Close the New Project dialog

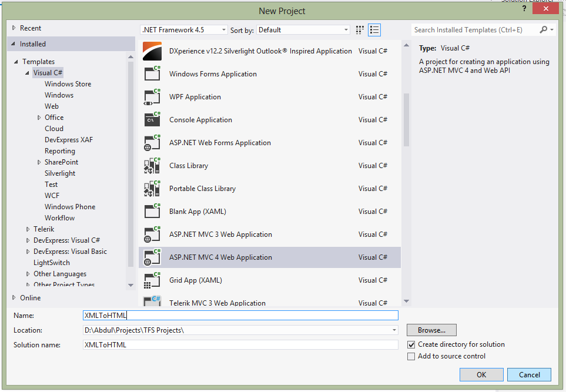point(545,8)
